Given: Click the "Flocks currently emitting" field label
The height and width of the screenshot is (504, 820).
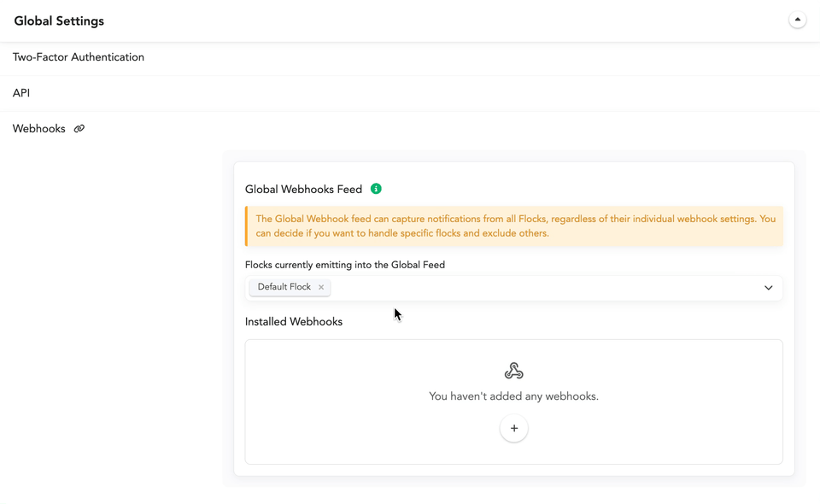Looking at the screenshot, I should 344,265.
